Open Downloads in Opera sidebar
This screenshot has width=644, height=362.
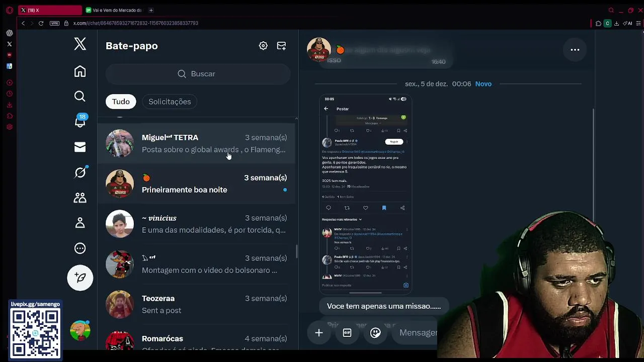click(10, 105)
